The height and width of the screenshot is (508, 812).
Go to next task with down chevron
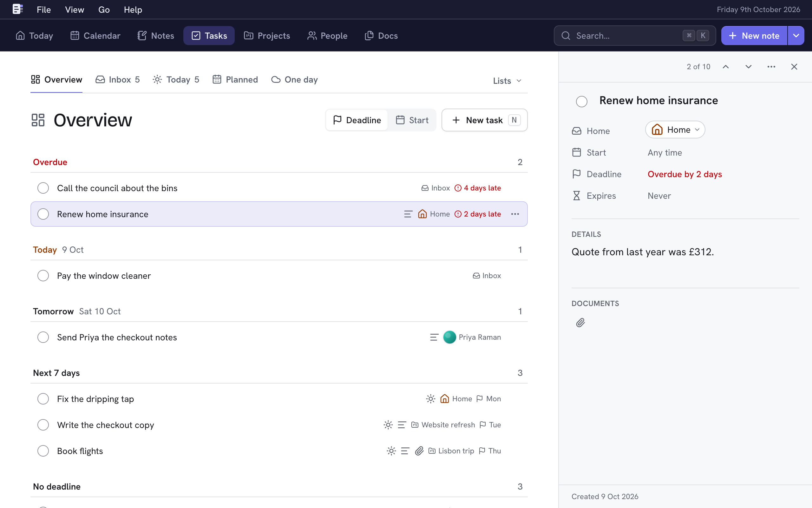tap(748, 67)
